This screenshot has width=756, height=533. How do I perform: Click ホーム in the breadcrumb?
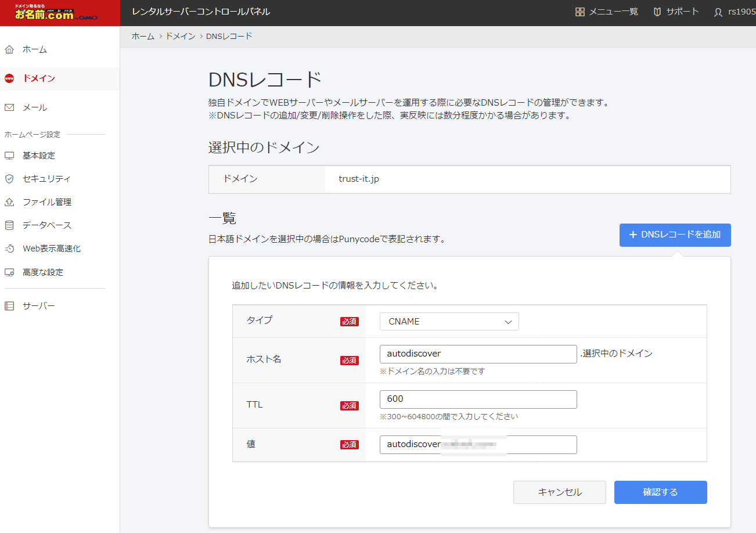143,36
